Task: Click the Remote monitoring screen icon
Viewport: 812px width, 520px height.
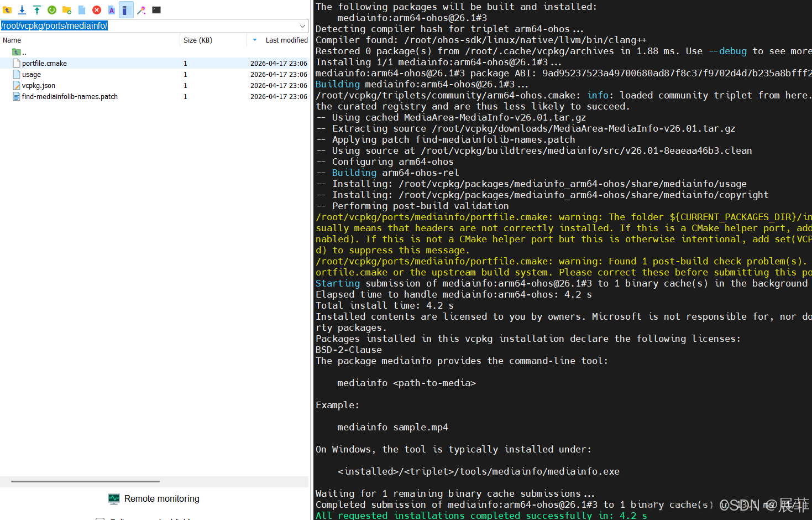Action: 114,499
